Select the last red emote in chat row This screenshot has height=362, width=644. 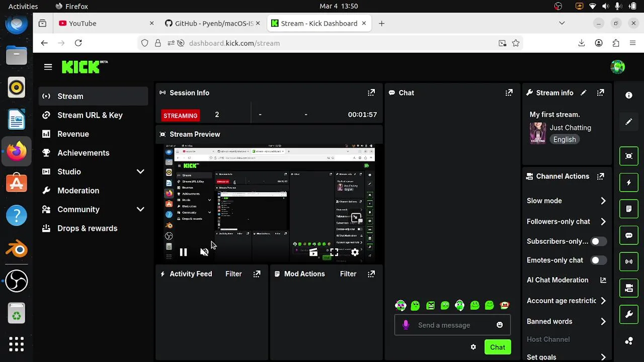click(505, 305)
